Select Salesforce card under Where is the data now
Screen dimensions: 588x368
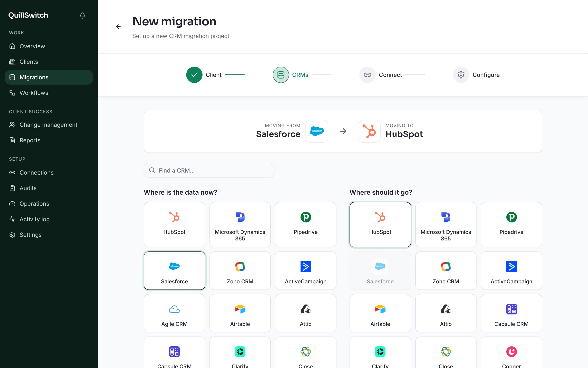click(x=174, y=271)
